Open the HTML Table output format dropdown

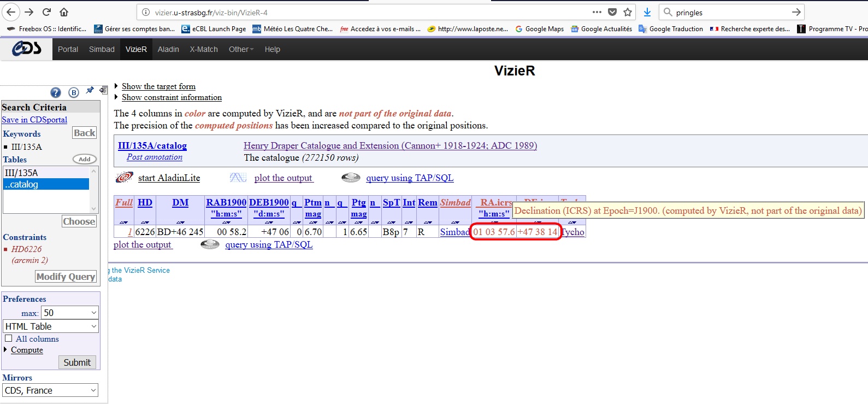pos(51,326)
